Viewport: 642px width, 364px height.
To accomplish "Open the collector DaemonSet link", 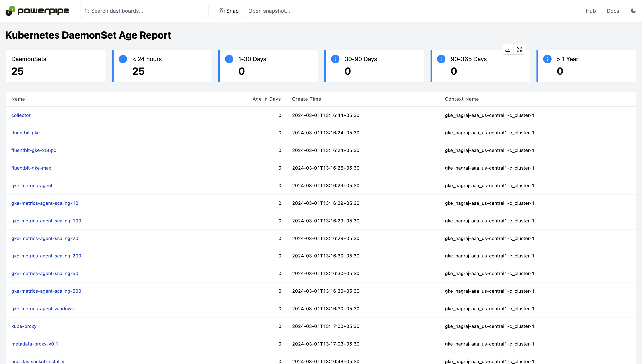I will (x=21, y=115).
